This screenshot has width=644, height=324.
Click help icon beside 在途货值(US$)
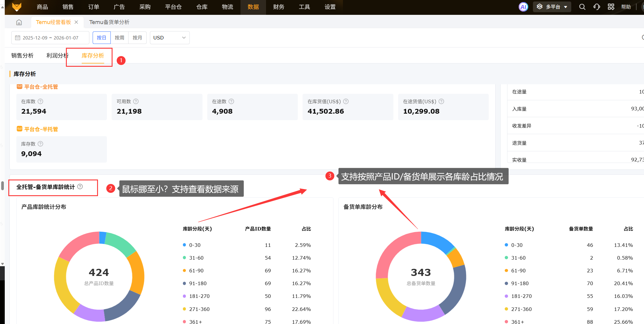441,101
